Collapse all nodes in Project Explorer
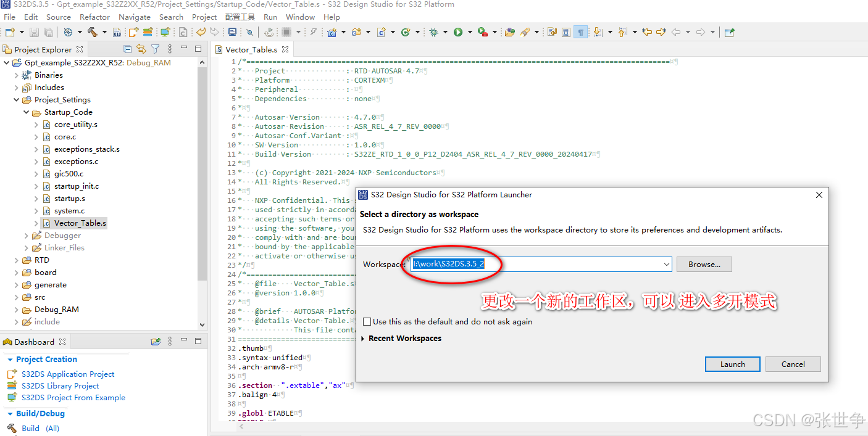This screenshot has height=436, width=868. pos(127,49)
